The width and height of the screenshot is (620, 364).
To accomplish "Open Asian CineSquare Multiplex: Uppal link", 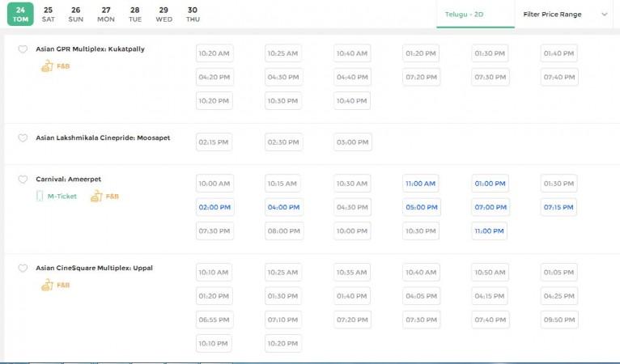I will (x=94, y=268).
